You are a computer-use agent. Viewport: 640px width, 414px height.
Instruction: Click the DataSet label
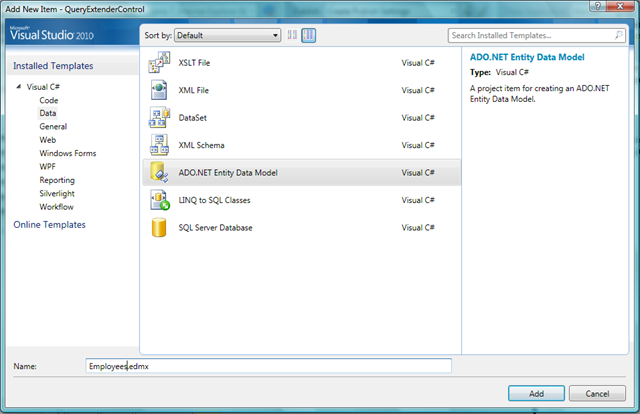[x=193, y=118]
